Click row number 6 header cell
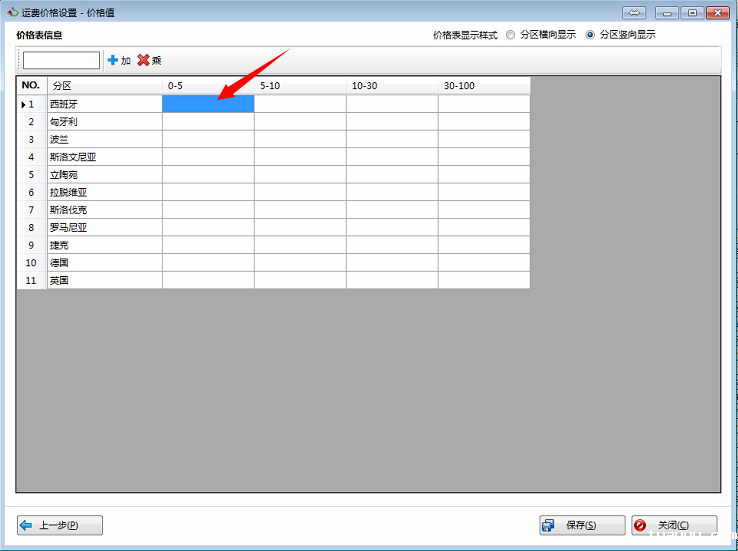 pyautogui.click(x=32, y=192)
